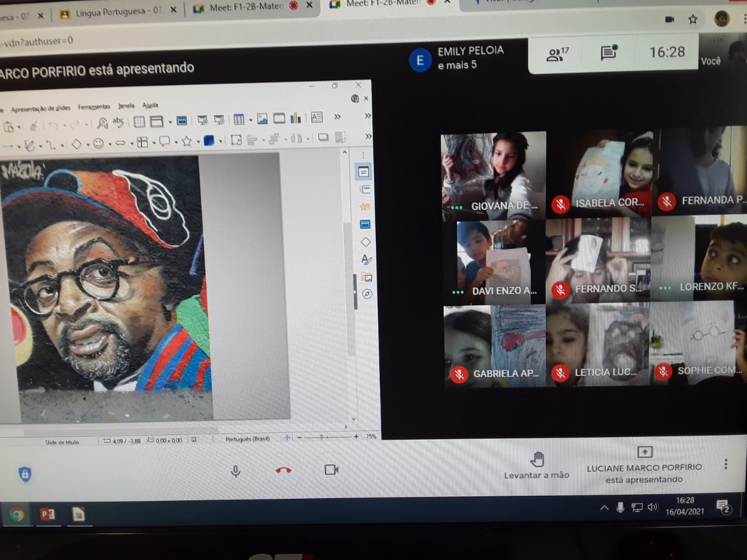This screenshot has width=747, height=560.
Task: Click the Insert Chart icon
Action: click(x=295, y=118)
